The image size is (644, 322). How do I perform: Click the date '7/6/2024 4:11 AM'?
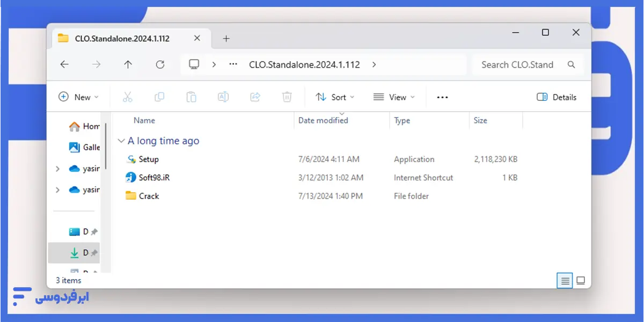tap(329, 159)
